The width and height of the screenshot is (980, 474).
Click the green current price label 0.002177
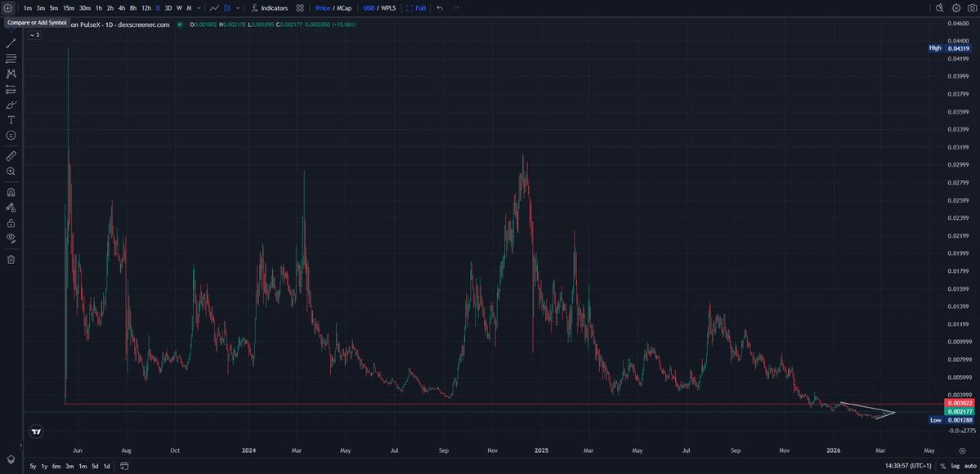959,412
